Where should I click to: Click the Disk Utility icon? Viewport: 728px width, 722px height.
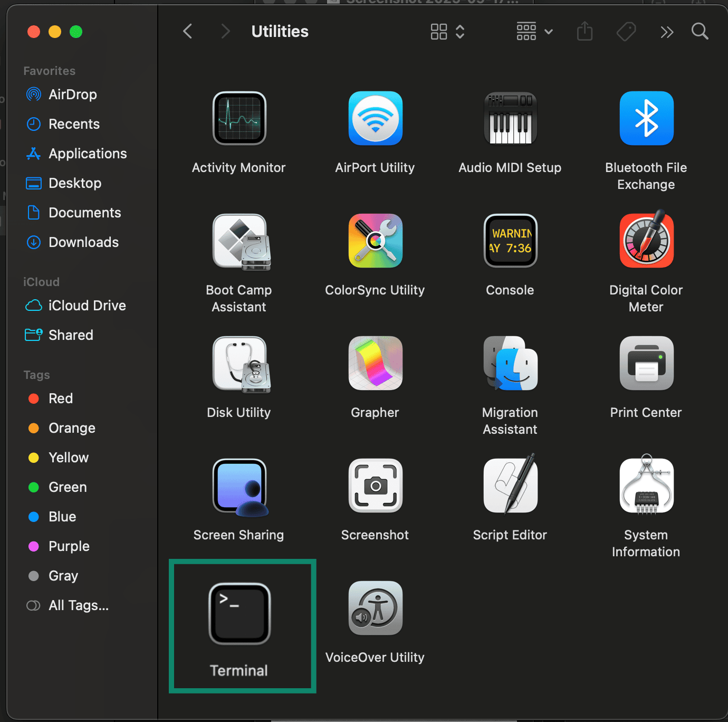[x=242, y=364]
